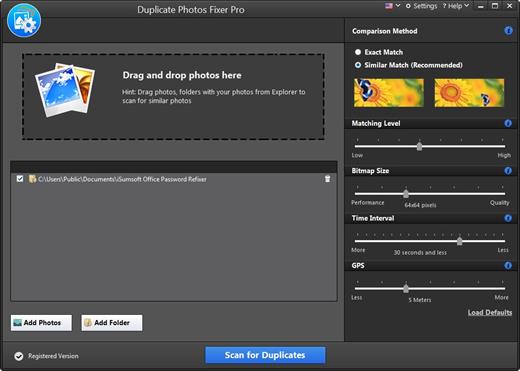520x371 pixels.
Task: Click the Time Interval info icon
Action: pos(508,218)
